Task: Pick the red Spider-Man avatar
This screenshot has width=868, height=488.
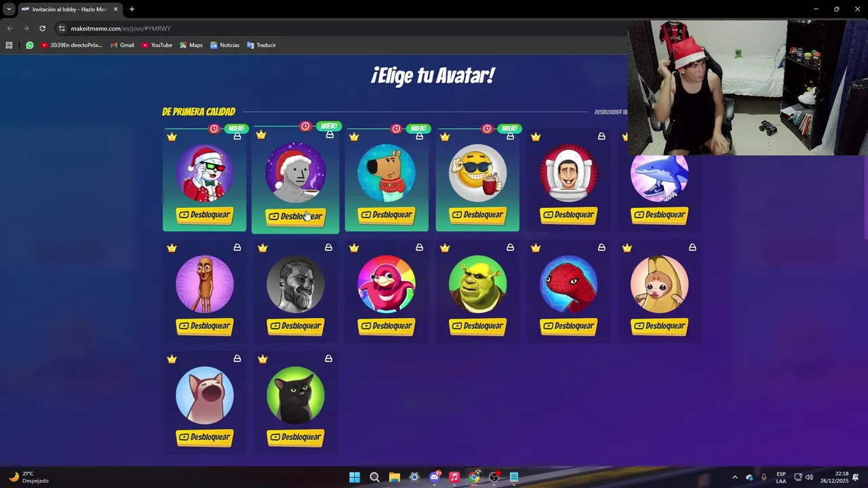Action: coord(568,284)
